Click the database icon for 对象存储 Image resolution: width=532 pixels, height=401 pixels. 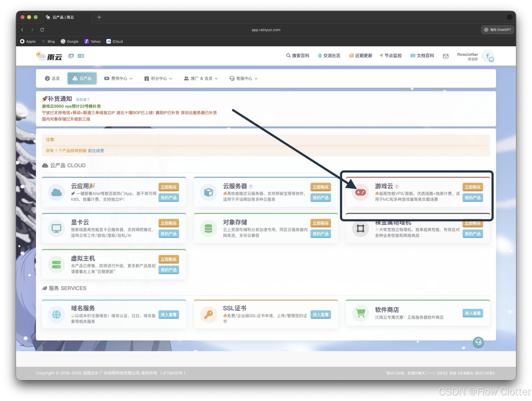click(208, 228)
